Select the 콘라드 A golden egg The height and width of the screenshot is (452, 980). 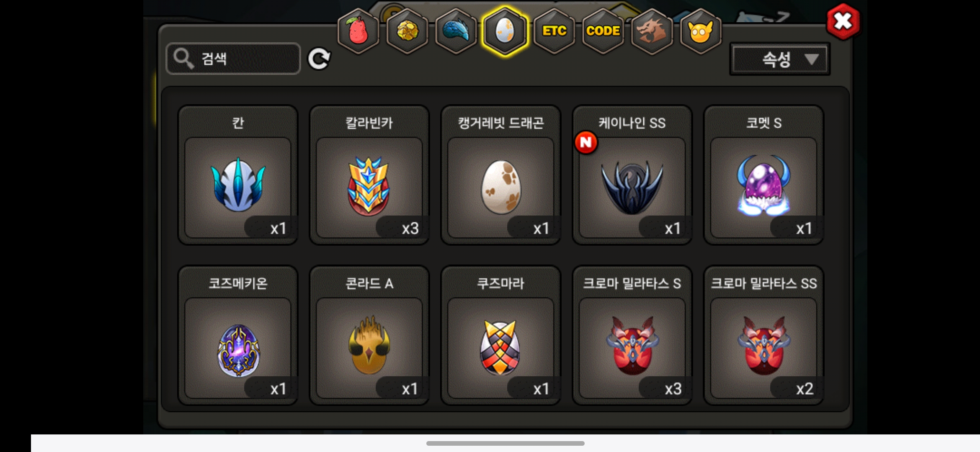tap(369, 335)
